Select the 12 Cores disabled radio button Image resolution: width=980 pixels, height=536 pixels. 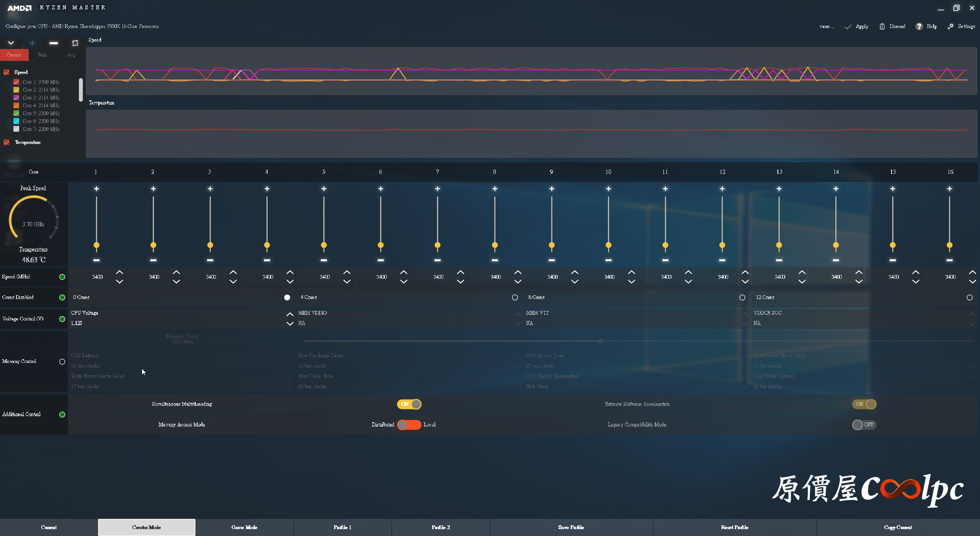coord(970,297)
